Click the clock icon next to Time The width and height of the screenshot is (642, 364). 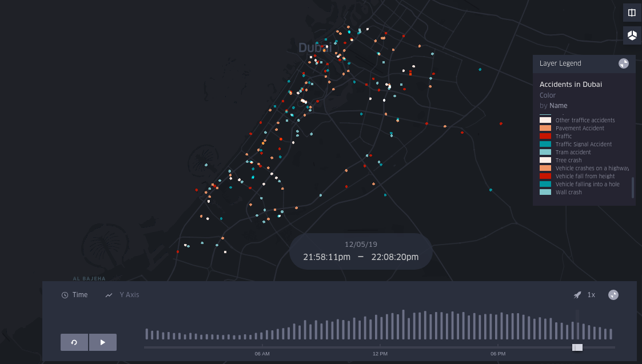click(x=64, y=294)
